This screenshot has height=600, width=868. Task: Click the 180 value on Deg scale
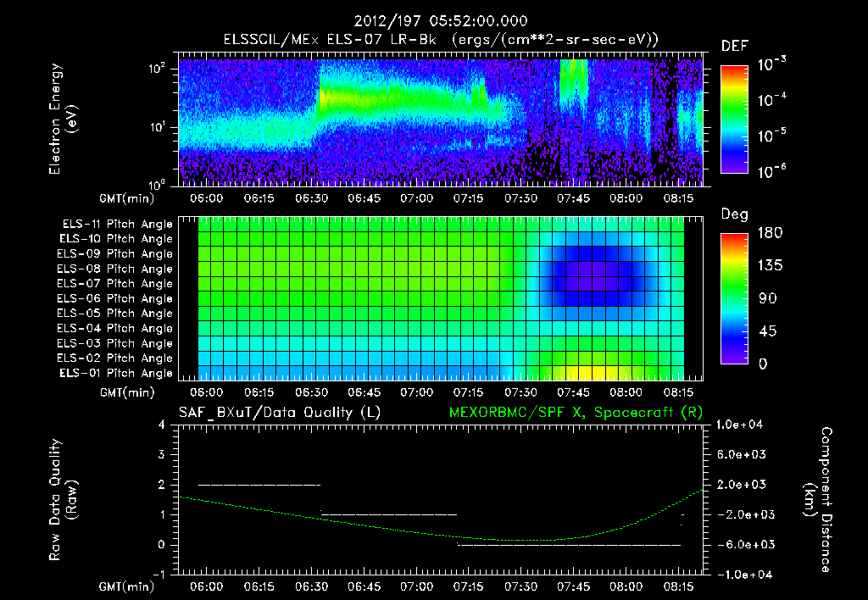770,233
